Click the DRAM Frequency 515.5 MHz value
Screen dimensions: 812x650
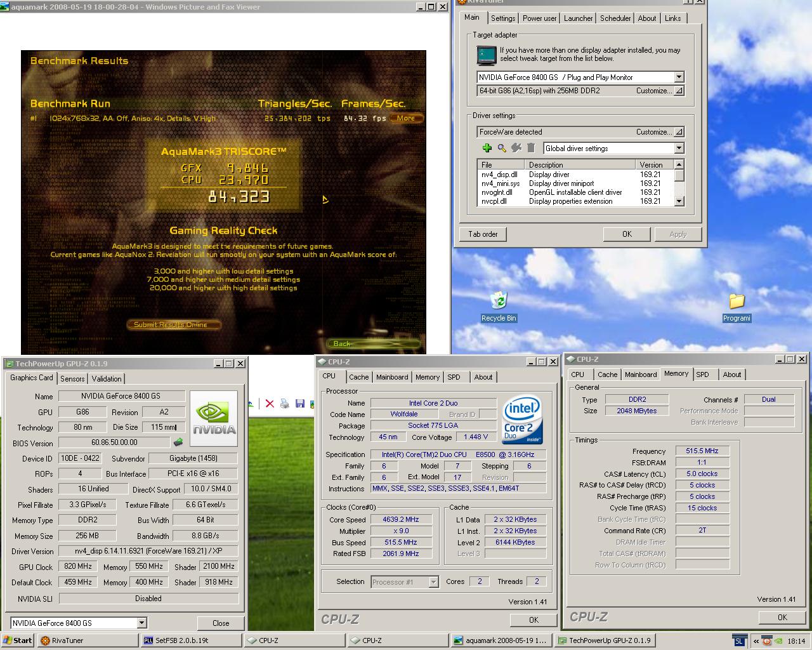[x=702, y=451]
